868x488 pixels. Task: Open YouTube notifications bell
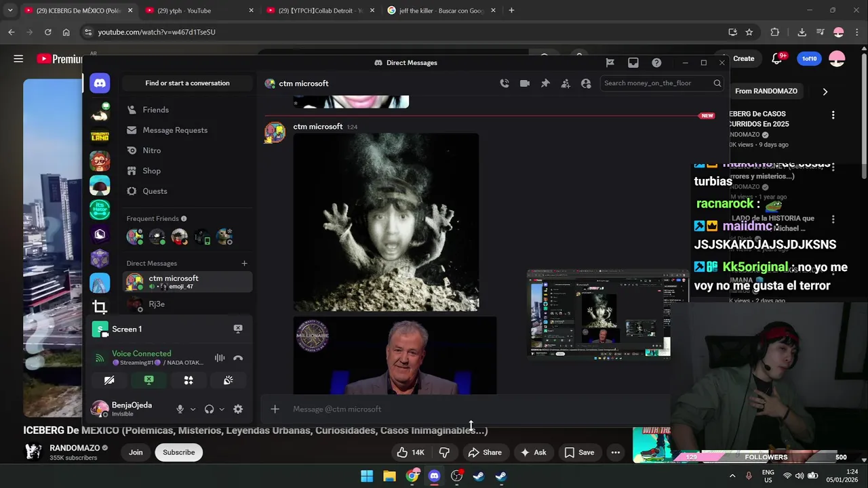point(778,58)
